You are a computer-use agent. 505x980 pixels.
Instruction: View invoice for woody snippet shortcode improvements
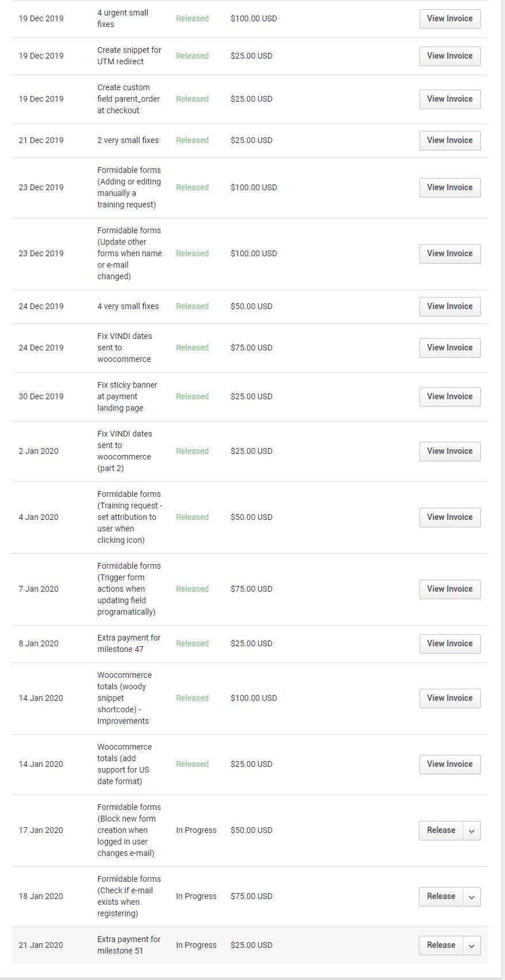point(449,699)
